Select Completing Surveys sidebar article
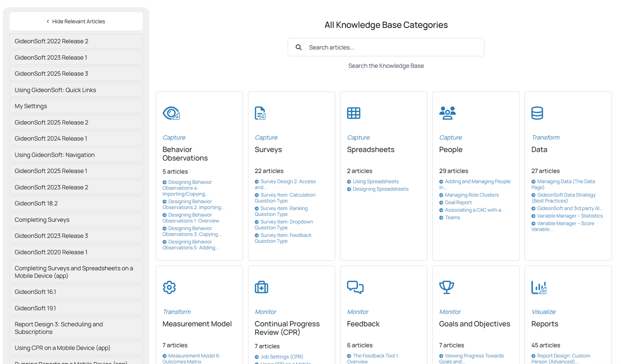The height and width of the screenshot is (364, 621). [76, 220]
